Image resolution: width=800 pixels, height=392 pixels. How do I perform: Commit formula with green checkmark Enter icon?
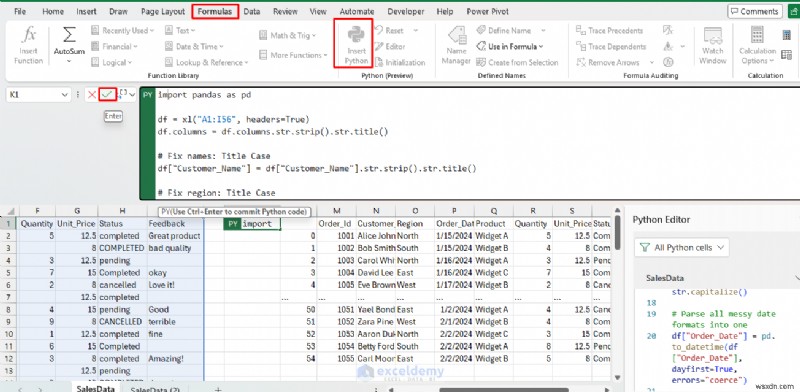pyautogui.click(x=107, y=94)
